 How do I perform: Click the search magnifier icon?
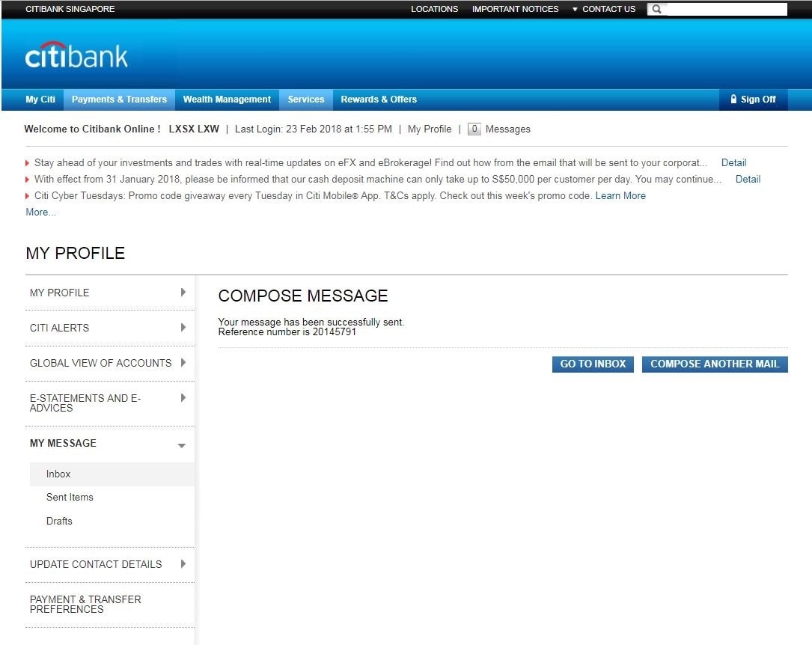[x=656, y=10]
